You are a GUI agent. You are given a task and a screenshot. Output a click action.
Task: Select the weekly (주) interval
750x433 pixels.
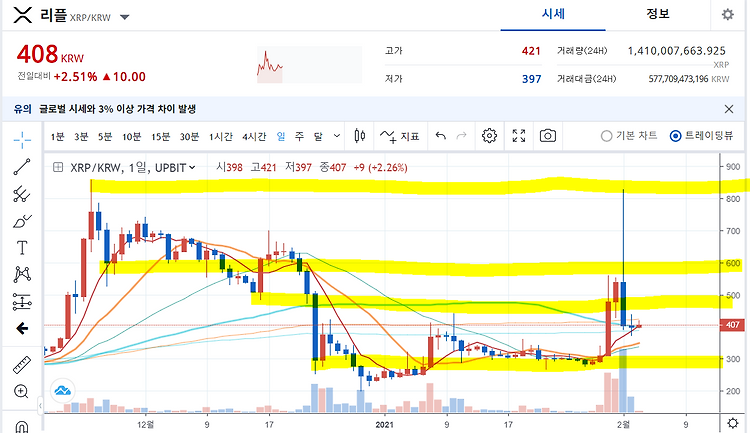[299, 137]
